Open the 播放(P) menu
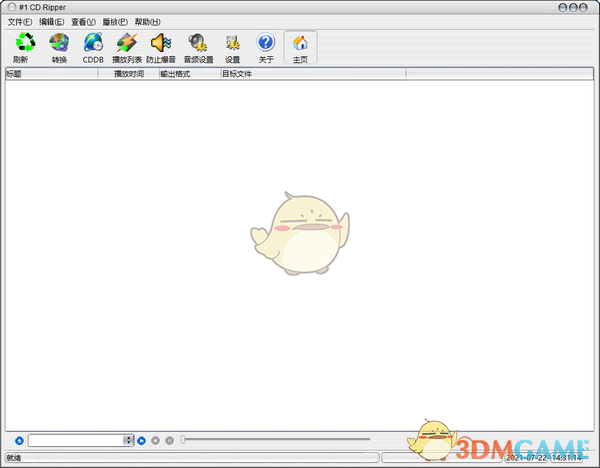 (115, 22)
